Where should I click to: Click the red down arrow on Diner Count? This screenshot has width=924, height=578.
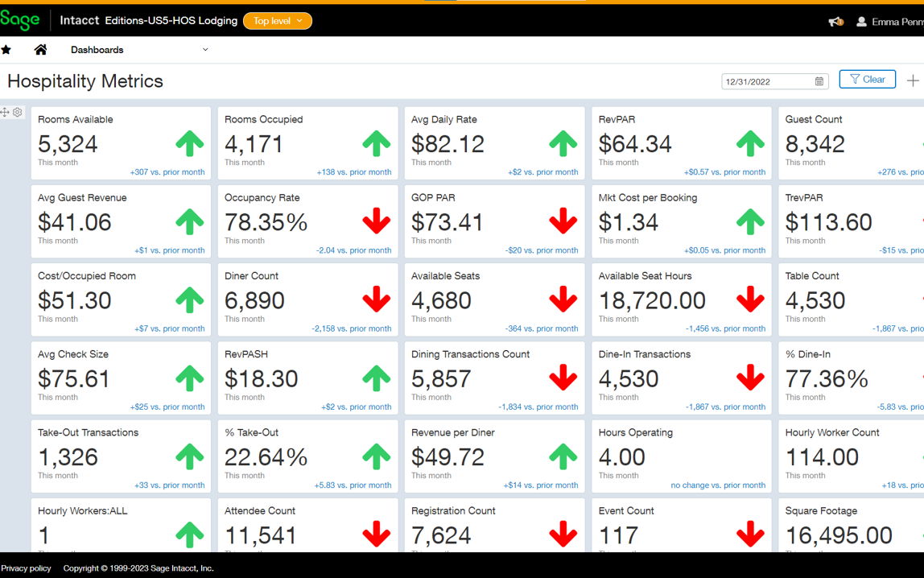[x=377, y=299]
